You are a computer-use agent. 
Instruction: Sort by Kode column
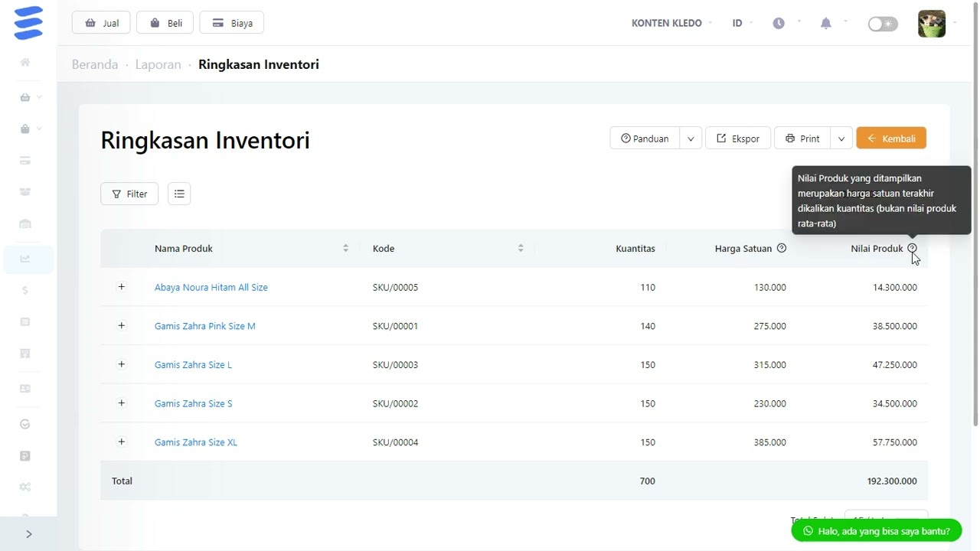tap(521, 248)
